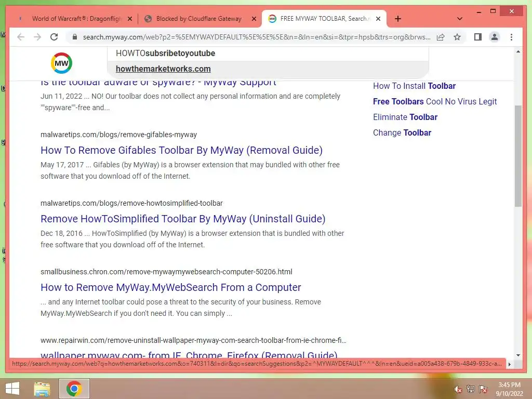Close the World of Warcraft tab
The width and height of the screenshot is (532, 399).
click(x=129, y=19)
